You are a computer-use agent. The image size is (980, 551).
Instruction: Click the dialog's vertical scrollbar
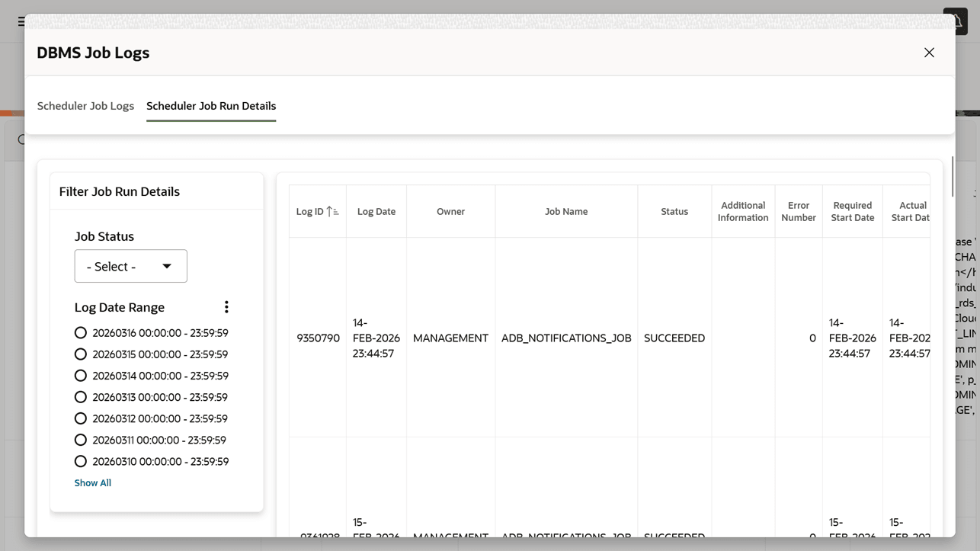click(952, 177)
